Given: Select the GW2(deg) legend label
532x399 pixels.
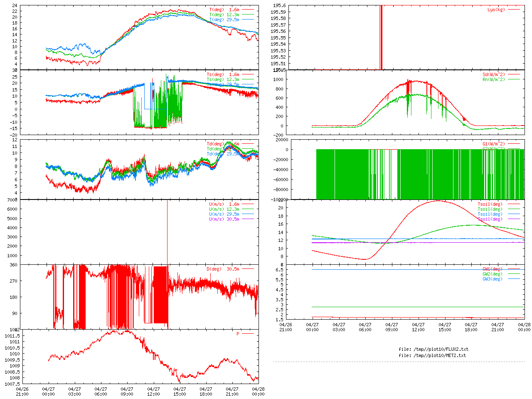Looking at the screenshot, I should 492,274.
